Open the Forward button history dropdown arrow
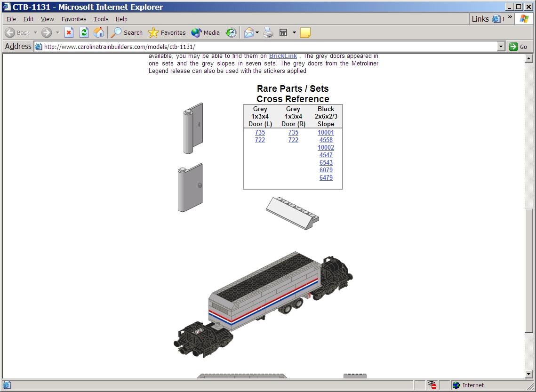The width and height of the screenshot is (536, 392). pyautogui.click(x=57, y=33)
